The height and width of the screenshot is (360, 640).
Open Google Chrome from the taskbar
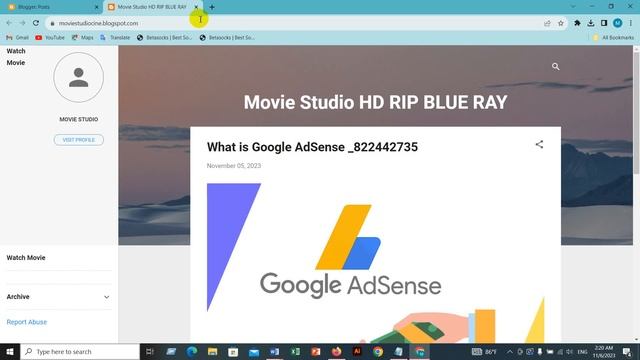(x=378, y=351)
